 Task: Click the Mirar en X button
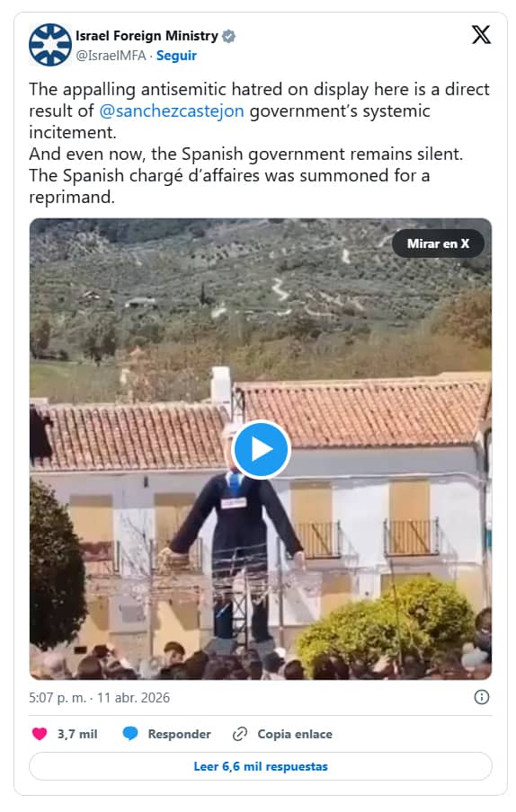tap(438, 243)
